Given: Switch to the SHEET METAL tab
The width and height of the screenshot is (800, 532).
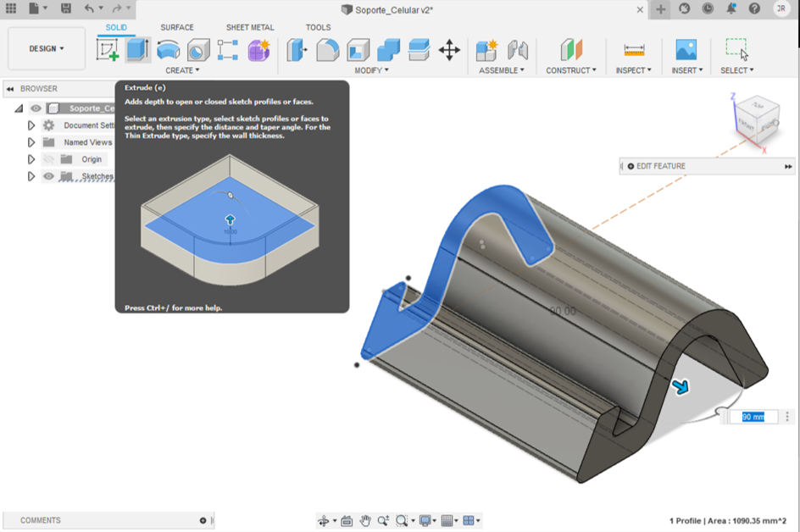Looking at the screenshot, I should 250,28.
